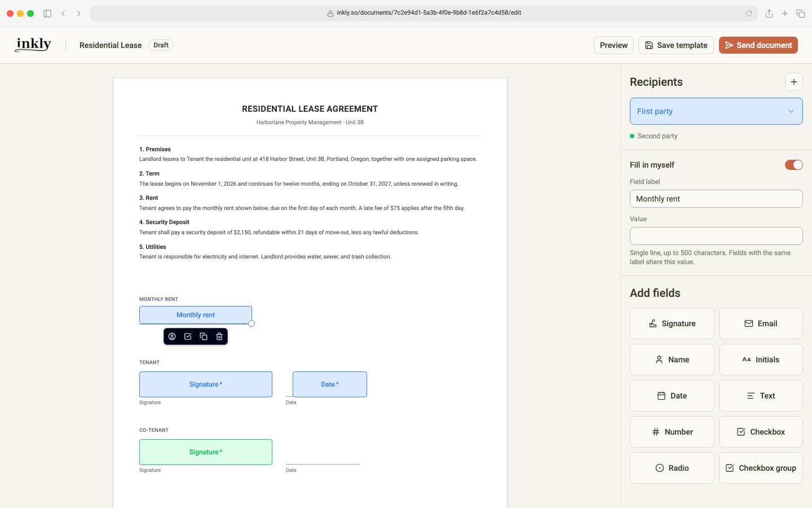Screen dimensions: 812x508
Task: Open a new browser tab
Action: 784,13
